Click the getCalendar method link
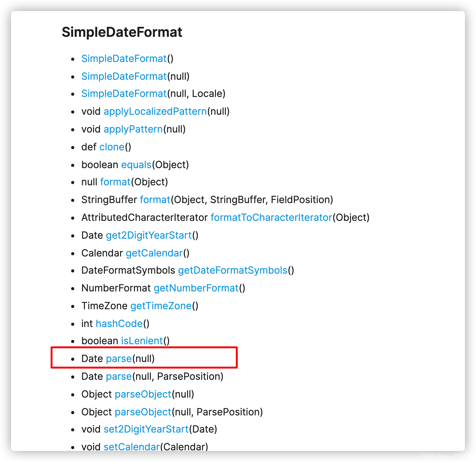 [154, 253]
